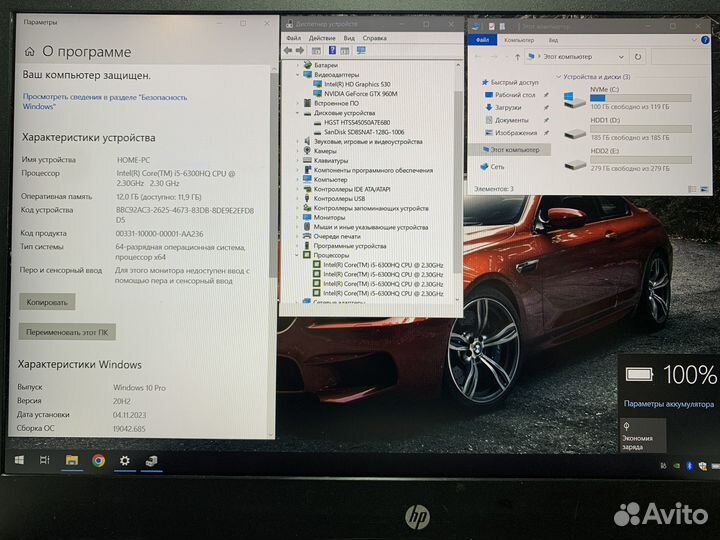Click the Explorer search field
Image resolution: width=720 pixels, height=540 pixels.
click(x=681, y=57)
